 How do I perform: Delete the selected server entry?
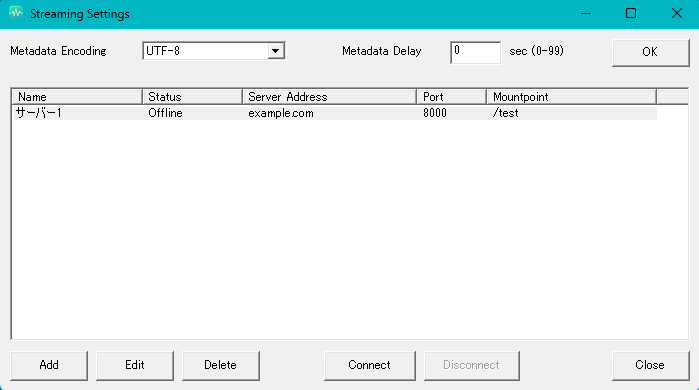(x=221, y=365)
